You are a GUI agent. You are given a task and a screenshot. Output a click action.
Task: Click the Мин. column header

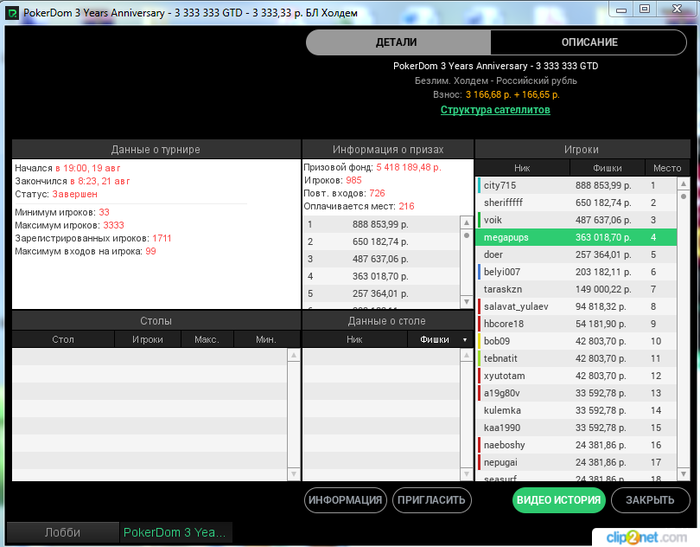[x=267, y=339]
